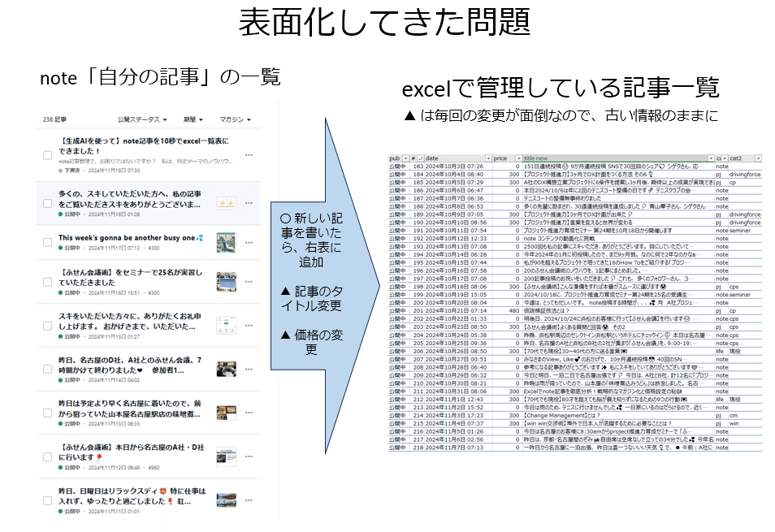Tick checkbox for セミナーで25名が実習し article
This screenshot has height=532, width=775.
point(47,282)
